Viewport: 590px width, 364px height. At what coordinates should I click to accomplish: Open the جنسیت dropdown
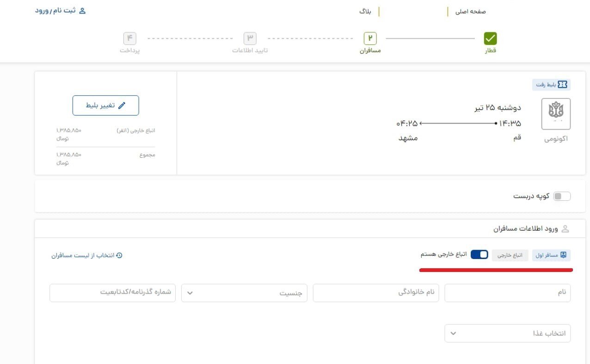coord(244,292)
